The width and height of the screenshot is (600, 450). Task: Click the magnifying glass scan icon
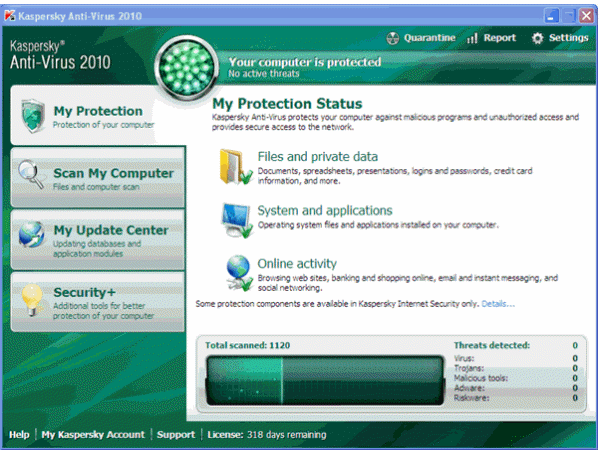click(32, 174)
